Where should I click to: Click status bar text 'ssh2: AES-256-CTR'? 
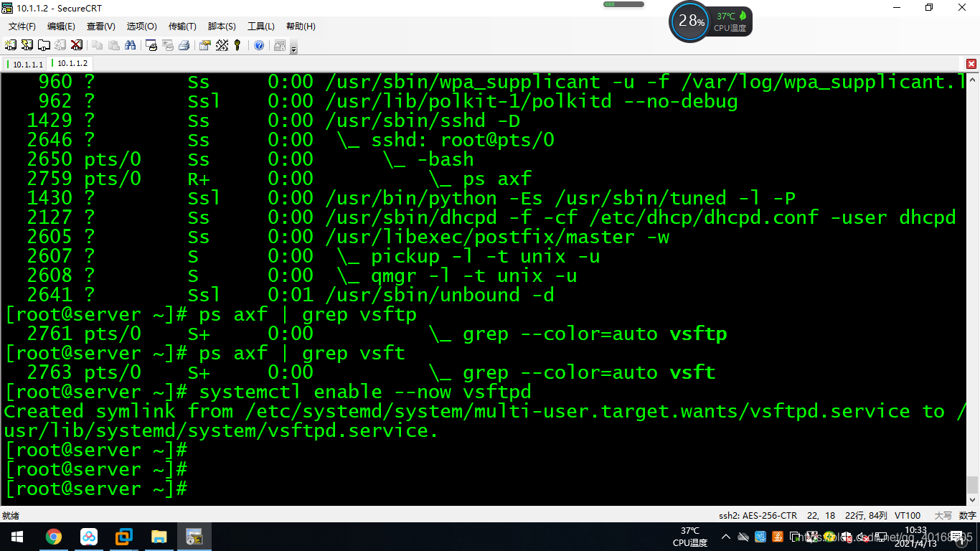pyautogui.click(x=758, y=515)
